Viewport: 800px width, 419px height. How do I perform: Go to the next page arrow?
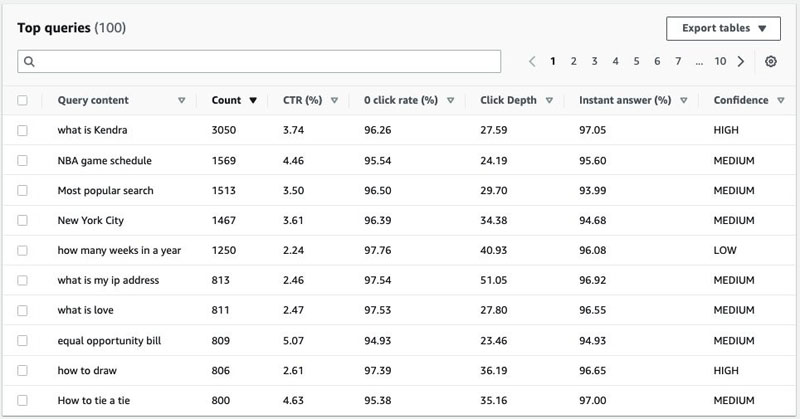tap(741, 61)
